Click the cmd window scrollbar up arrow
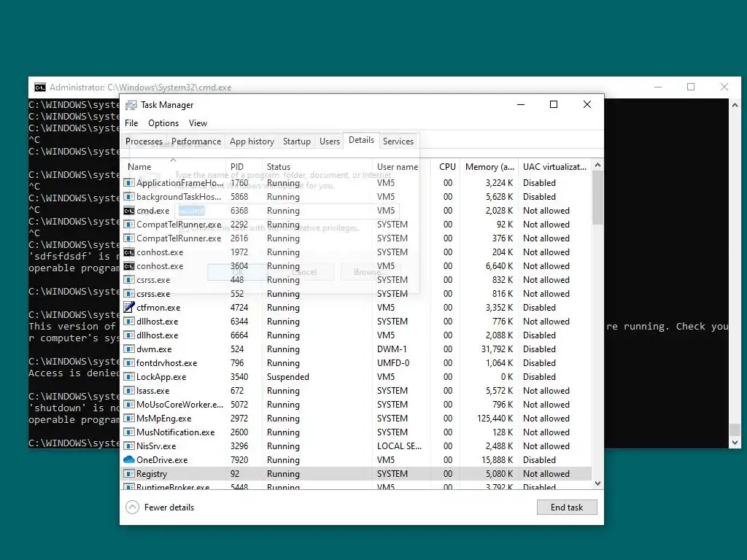The height and width of the screenshot is (560, 747). pyautogui.click(x=735, y=105)
